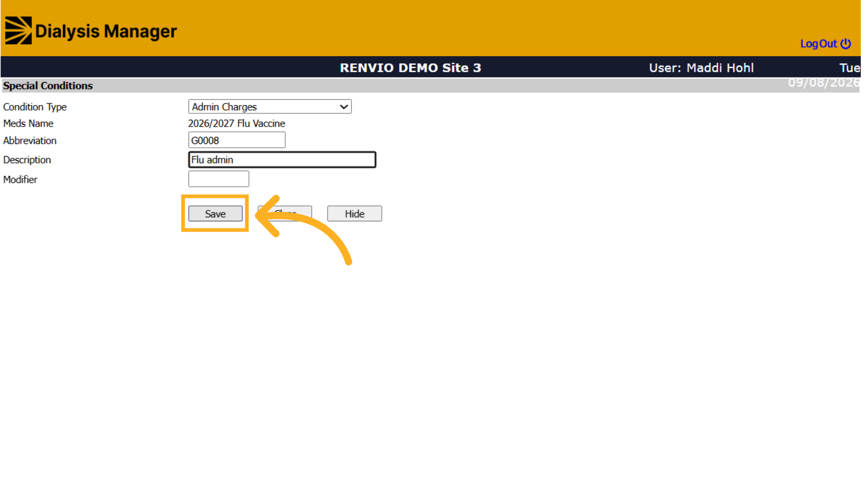Click the Hide button
Image resolution: width=868 pixels, height=497 pixels.
point(354,214)
